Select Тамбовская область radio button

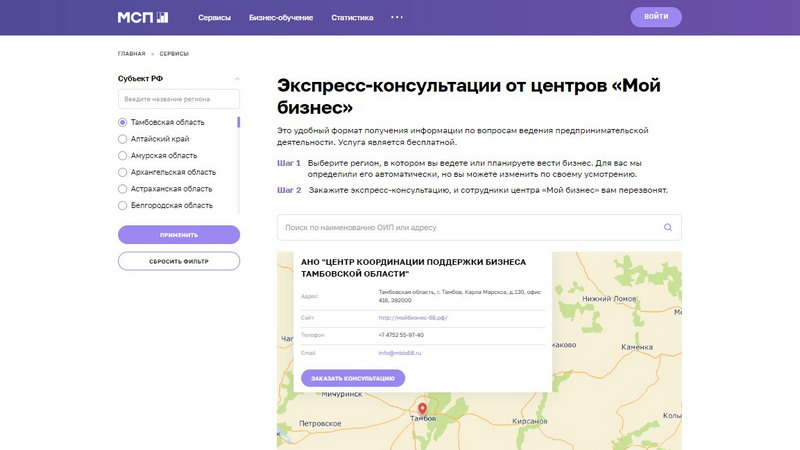122,122
